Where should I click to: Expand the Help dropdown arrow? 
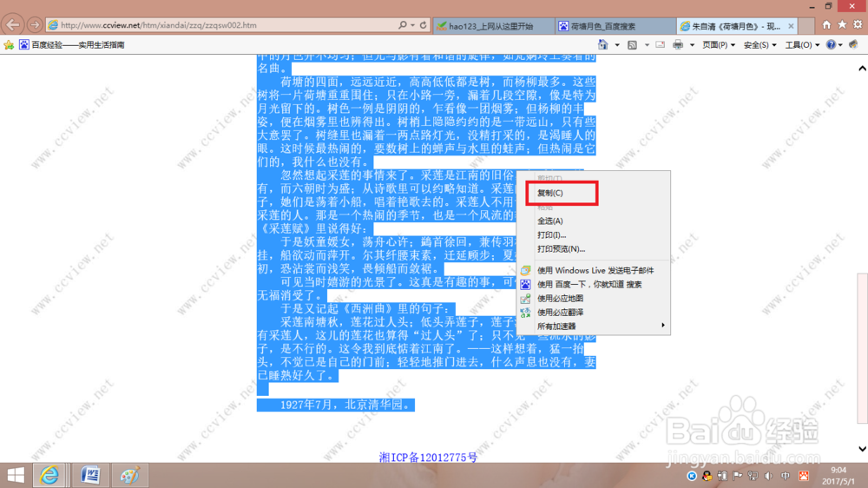(840, 45)
